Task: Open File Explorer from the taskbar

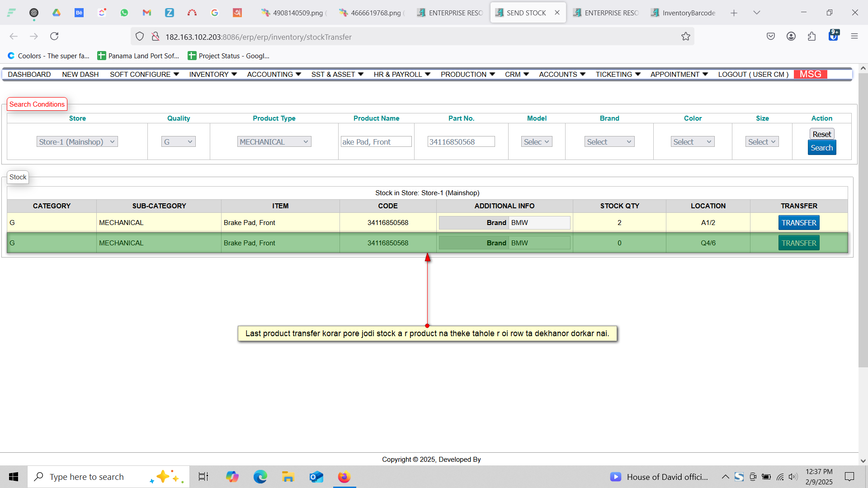Action: tap(288, 477)
